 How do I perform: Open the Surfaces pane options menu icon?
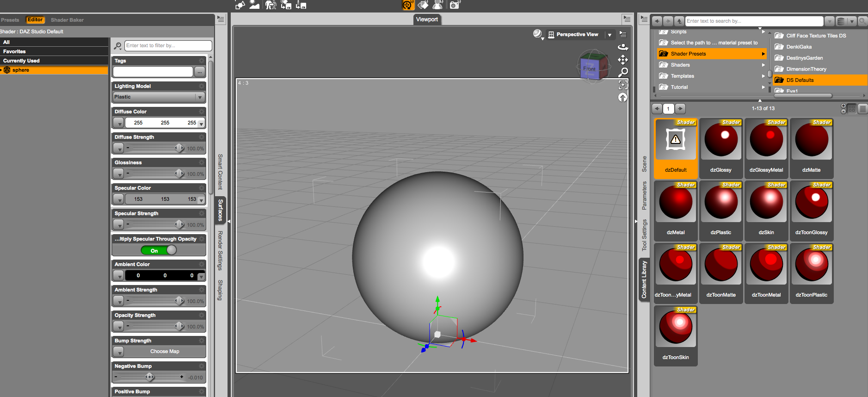(221, 19)
